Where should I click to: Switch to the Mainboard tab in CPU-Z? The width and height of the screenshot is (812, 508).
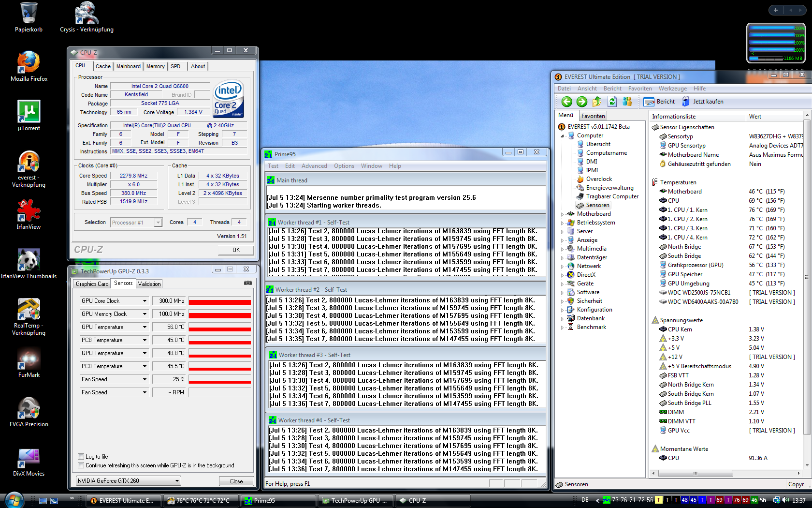point(128,66)
